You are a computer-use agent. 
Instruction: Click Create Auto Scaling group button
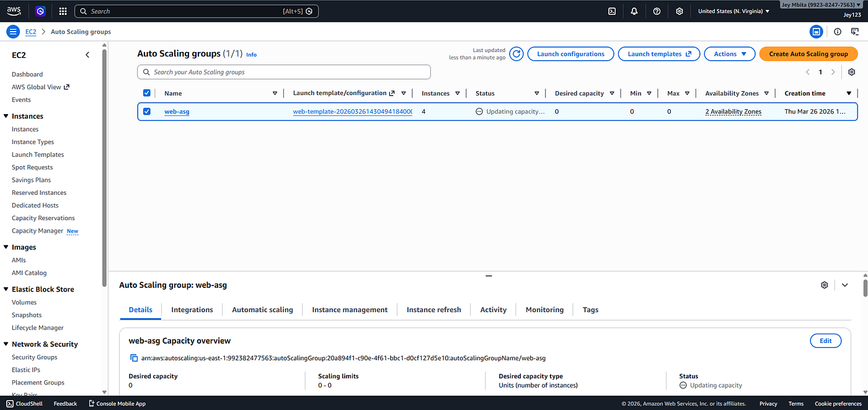coord(808,54)
